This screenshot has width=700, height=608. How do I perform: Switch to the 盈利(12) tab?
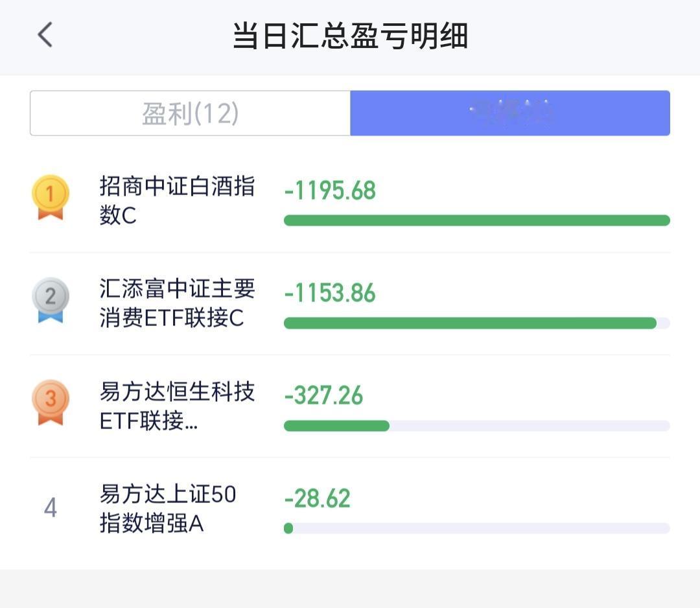[190, 113]
